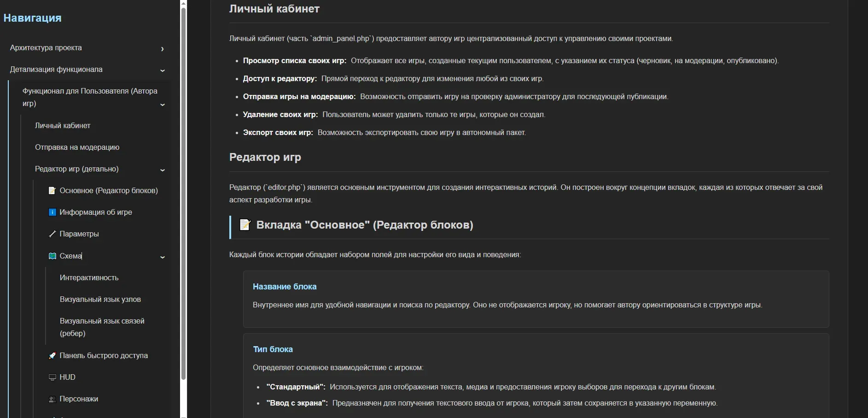Go to Отправка на модерацию item
The image size is (868, 418).
pyautogui.click(x=77, y=147)
